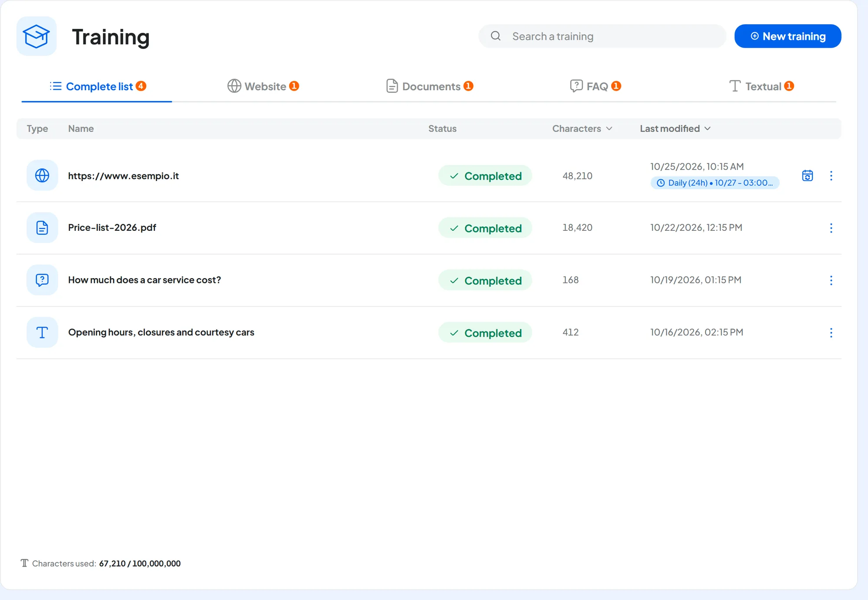Click the Daily (24h) schedule badge
Image resolution: width=868 pixels, height=600 pixels.
click(715, 183)
